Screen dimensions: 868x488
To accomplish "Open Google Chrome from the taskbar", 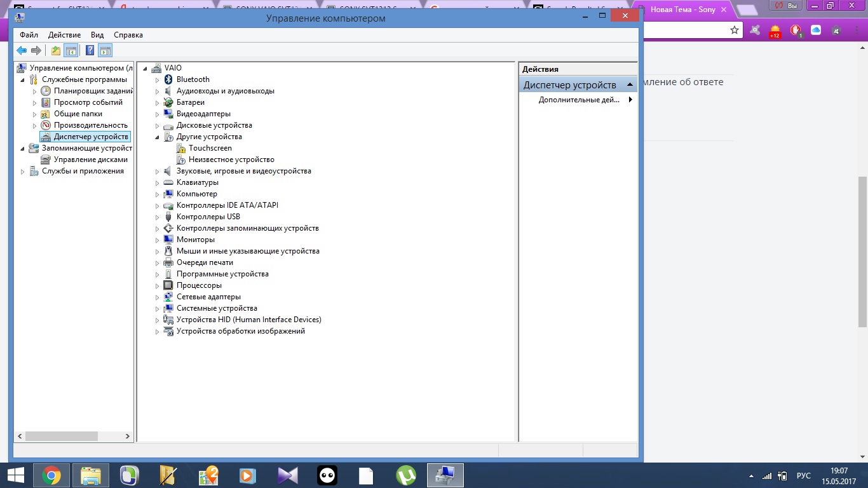I will 51,475.
